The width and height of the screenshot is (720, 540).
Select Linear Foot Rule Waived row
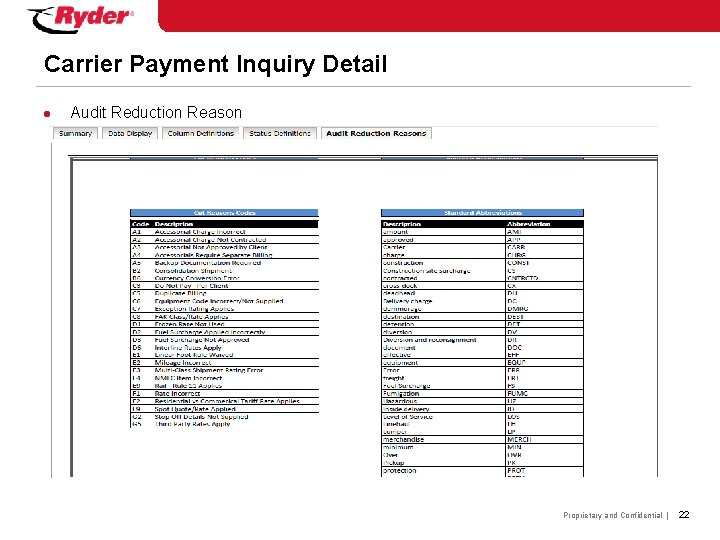(224, 355)
